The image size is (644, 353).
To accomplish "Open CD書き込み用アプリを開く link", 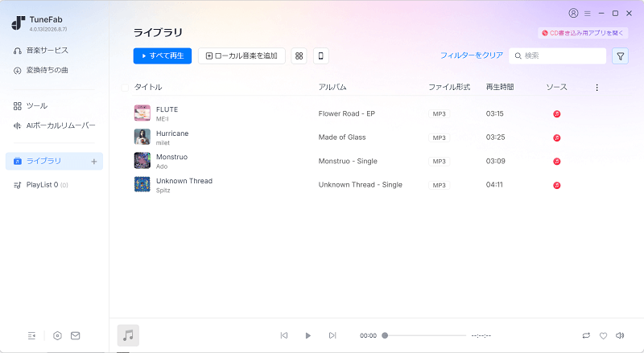I will pos(583,33).
